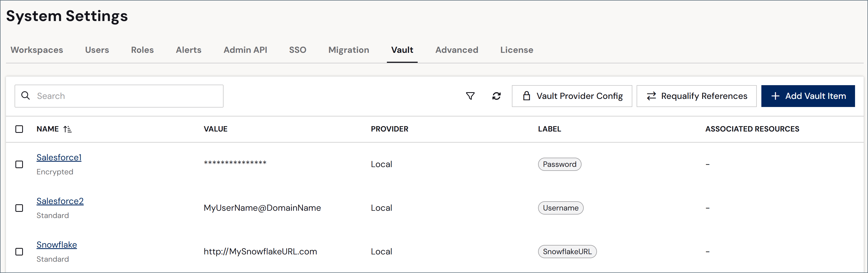Switch to the Admin API tab

point(245,50)
